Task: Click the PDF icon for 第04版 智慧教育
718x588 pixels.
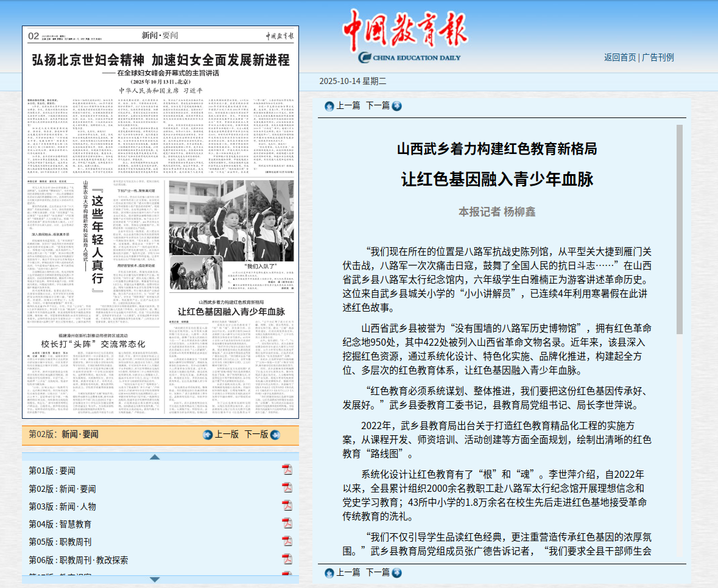Action: click(x=287, y=523)
